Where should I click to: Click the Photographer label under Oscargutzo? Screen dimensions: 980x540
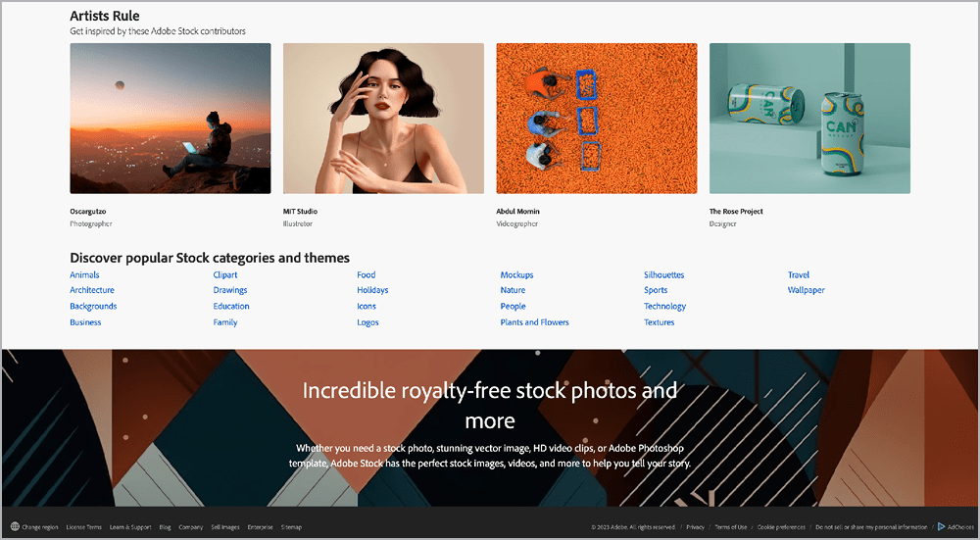click(90, 223)
